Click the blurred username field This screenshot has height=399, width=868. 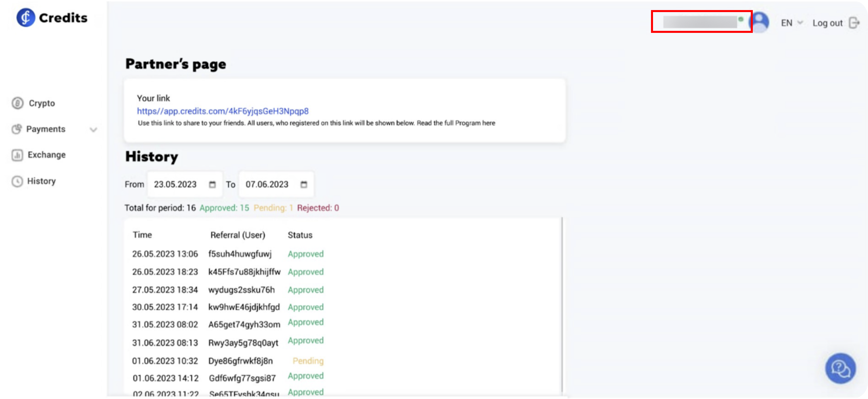[700, 22]
